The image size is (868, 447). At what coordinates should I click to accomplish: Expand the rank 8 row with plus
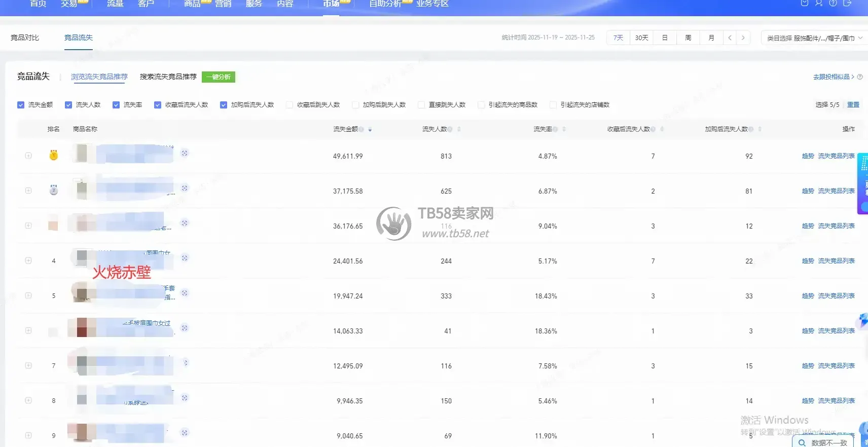(x=28, y=400)
